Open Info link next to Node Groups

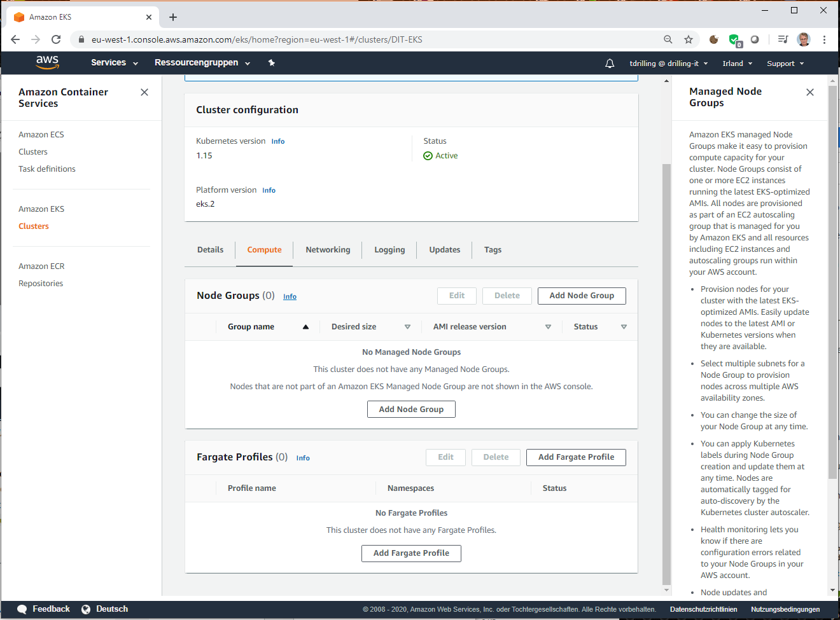[290, 297]
